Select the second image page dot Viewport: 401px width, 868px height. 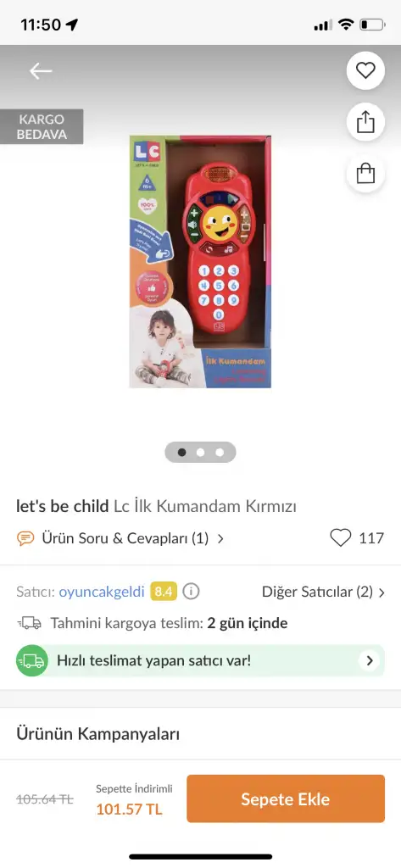(200, 453)
